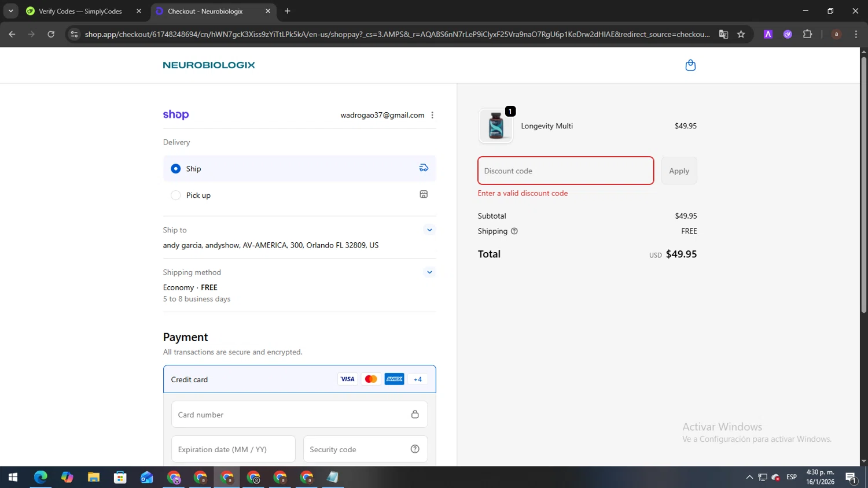The height and width of the screenshot is (488, 868).
Task: Select the Pick up delivery option
Action: tap(299, 195)
